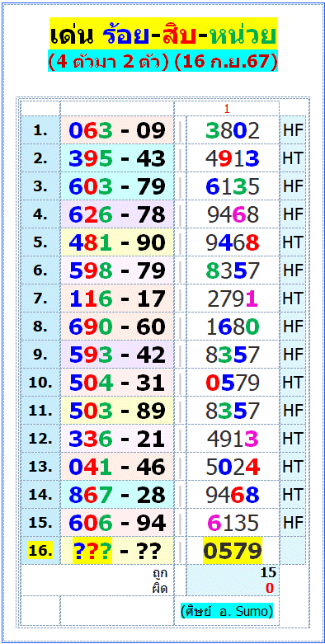Click the 'HF' label in row 8
This screenshot has width=325, height=644.
pos(293,327)
